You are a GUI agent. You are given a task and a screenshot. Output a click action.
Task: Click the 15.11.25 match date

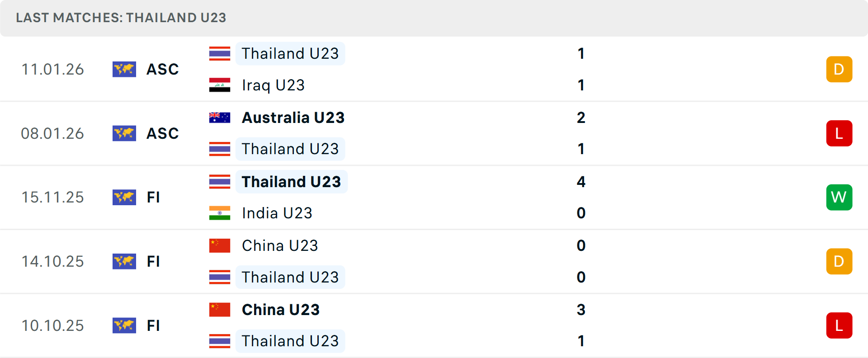[52, 197]
